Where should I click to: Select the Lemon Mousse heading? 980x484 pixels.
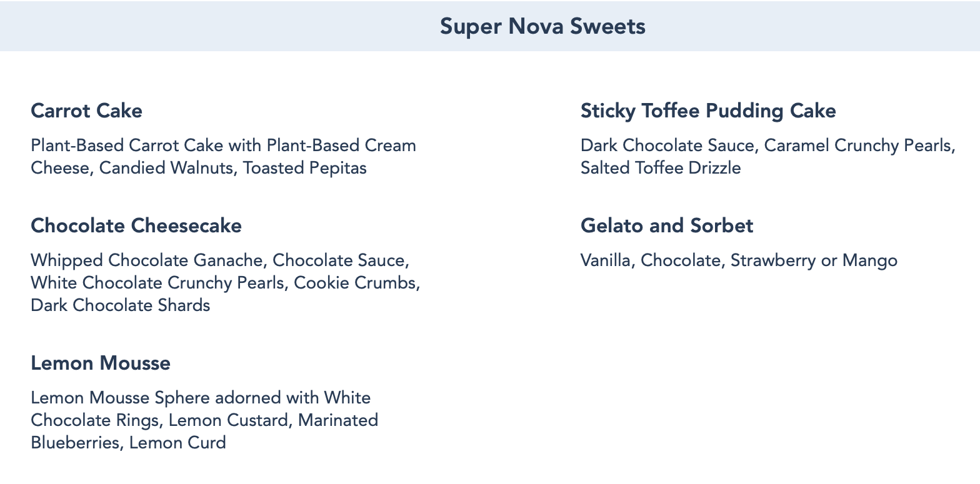click(101, 363)
